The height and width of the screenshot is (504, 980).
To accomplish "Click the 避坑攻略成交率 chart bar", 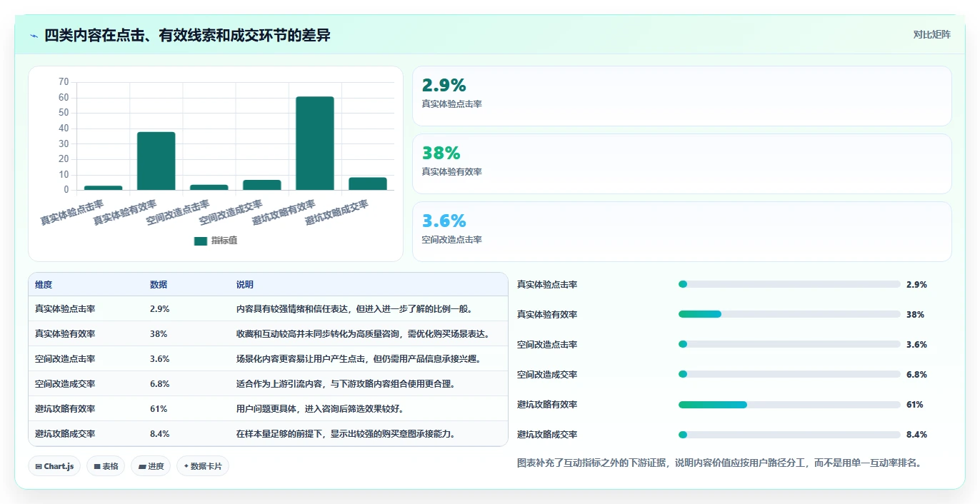I will point(368,183).
